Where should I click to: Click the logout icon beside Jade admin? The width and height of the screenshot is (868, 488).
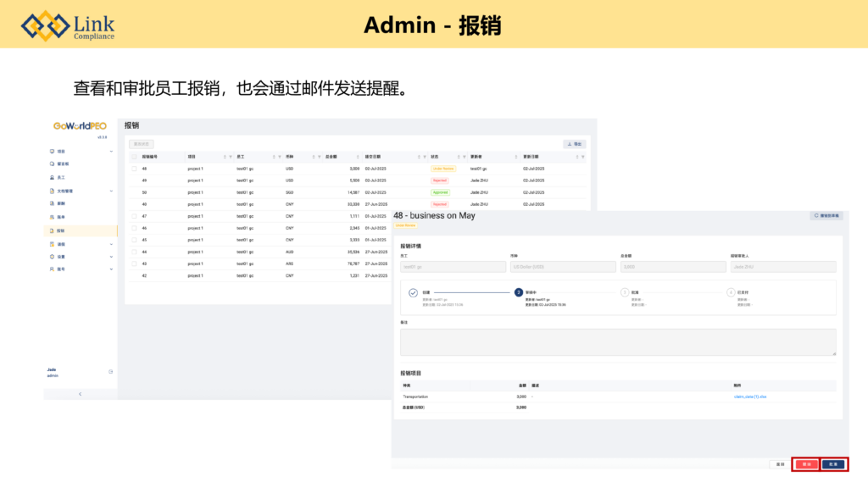(x=111, y=372)
